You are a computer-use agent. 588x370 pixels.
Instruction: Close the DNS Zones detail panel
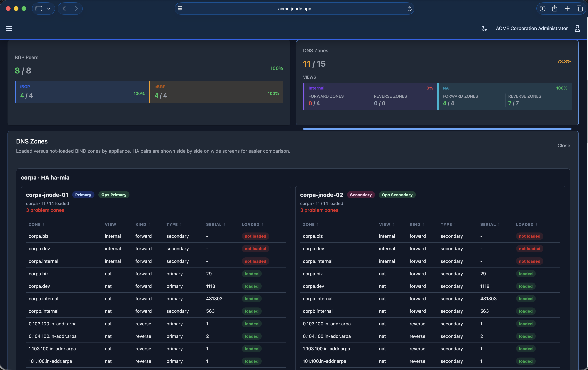[564, 146]
